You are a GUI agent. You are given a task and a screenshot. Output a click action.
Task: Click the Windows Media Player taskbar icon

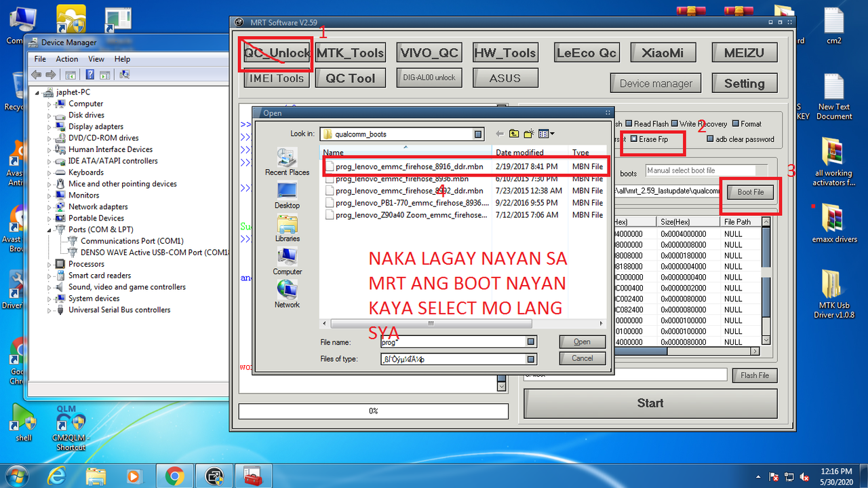134,475
